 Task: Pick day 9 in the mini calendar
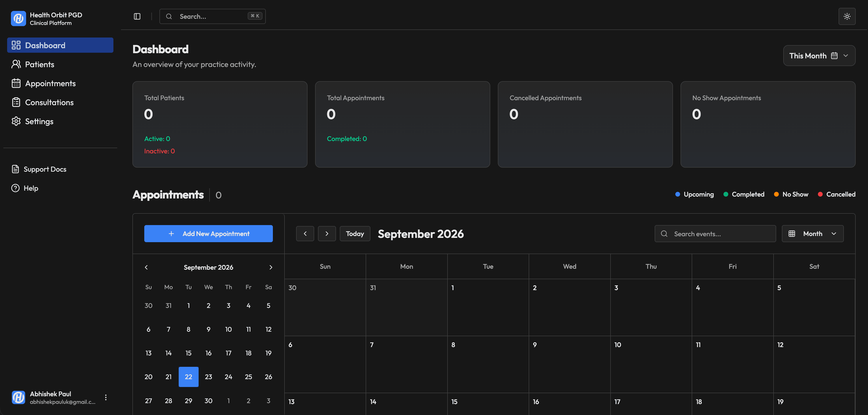pos(209,329)
